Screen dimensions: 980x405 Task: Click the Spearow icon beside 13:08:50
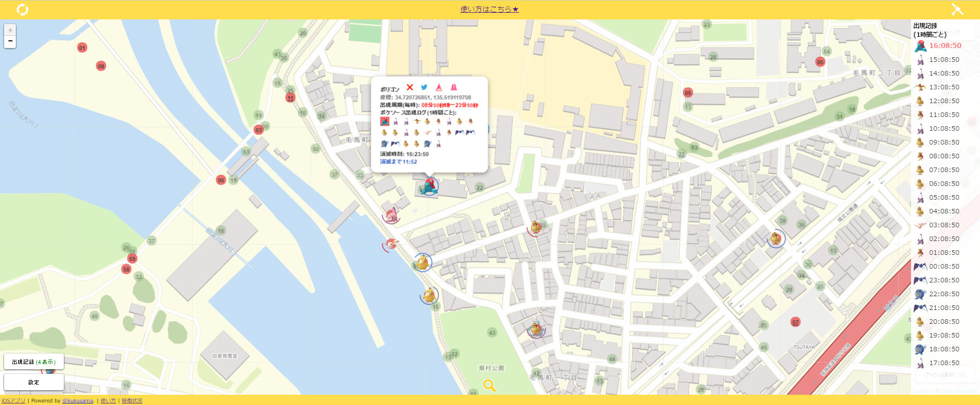coord(920,87)
